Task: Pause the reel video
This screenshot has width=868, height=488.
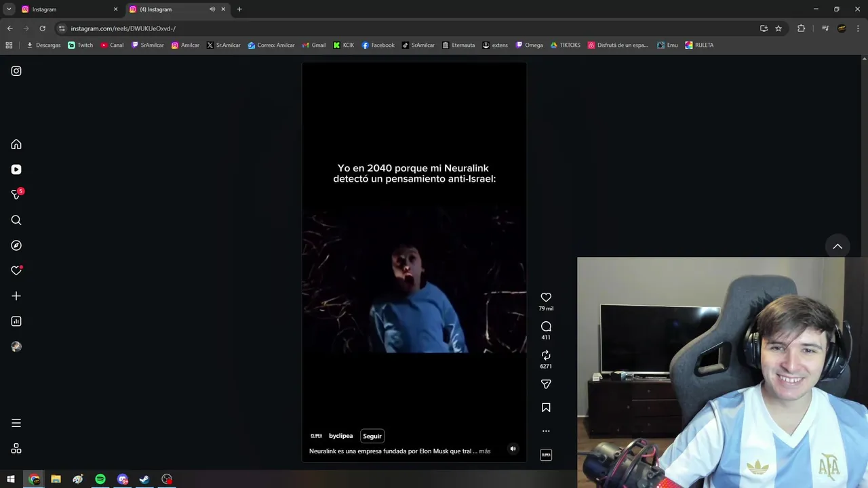Action: pyautogui.click(x=414, y=262)
